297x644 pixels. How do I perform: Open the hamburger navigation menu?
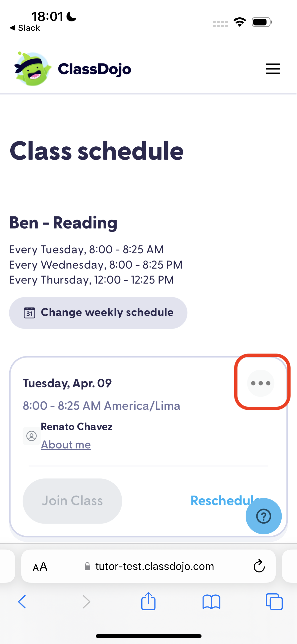point(273,69)
